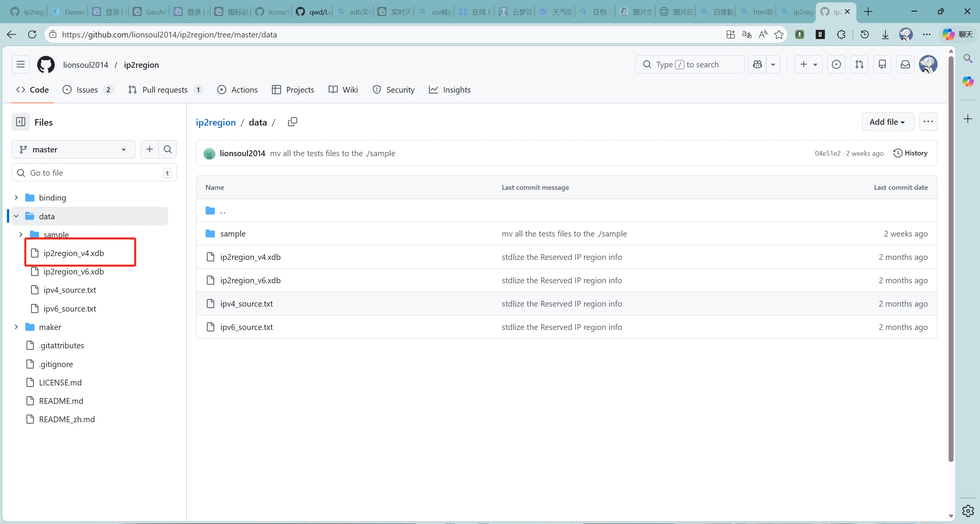
Task: Open the hamburger navigation menu
Action: [21, 64]
